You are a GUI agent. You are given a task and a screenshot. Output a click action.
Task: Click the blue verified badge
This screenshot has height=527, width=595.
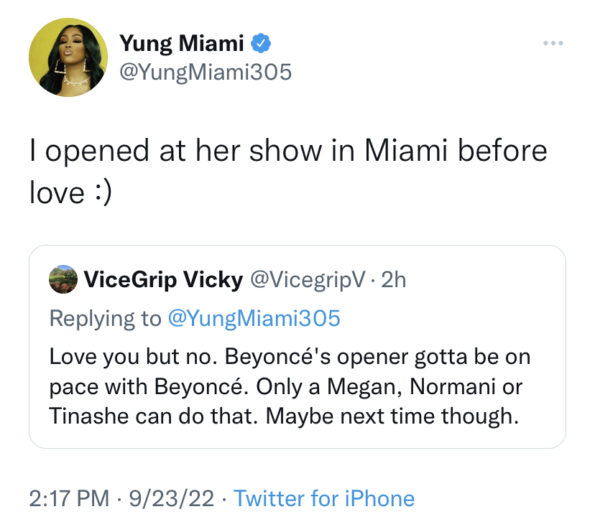(261, 43)
